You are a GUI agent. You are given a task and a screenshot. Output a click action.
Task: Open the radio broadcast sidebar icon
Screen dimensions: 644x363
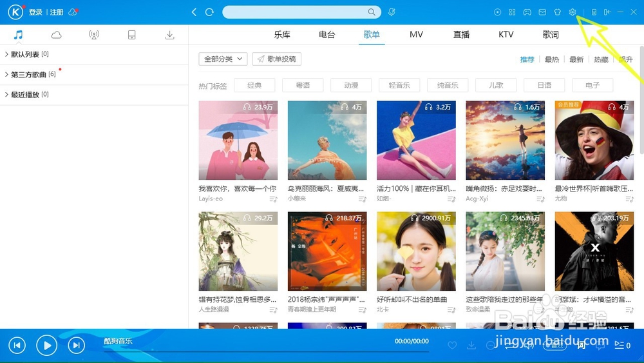click(94, 35)
